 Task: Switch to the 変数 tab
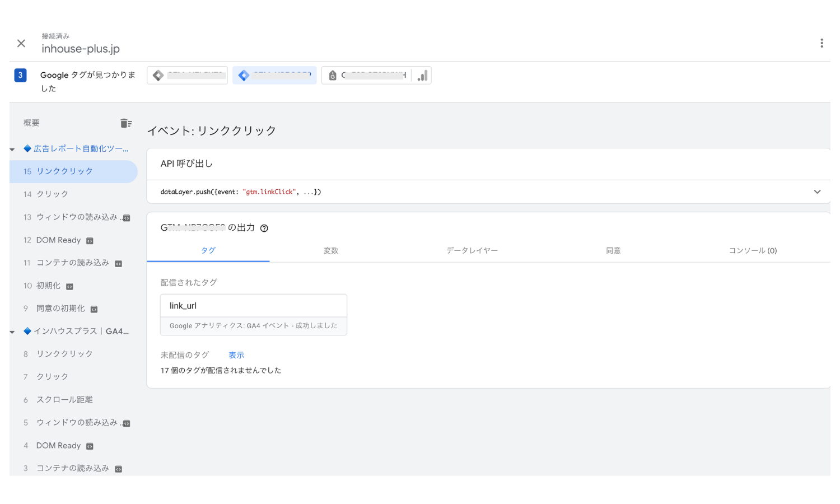tap(331, 250)
